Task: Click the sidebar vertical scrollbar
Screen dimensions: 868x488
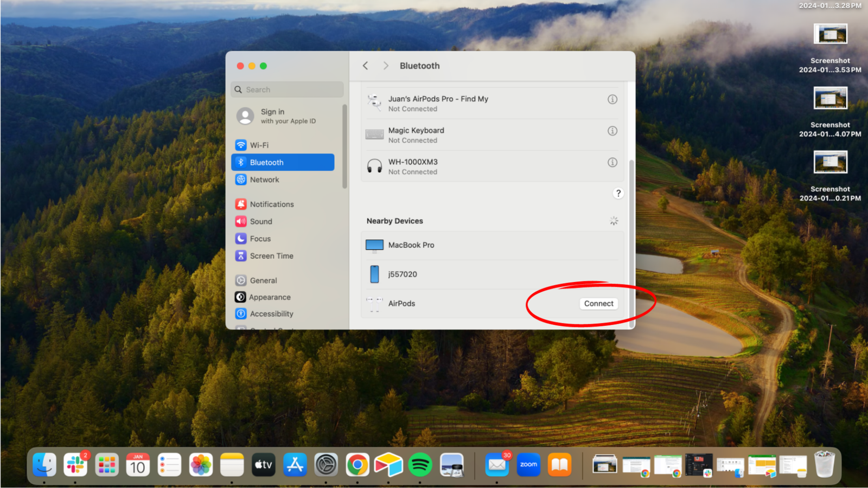Action: tap(344, 146)
